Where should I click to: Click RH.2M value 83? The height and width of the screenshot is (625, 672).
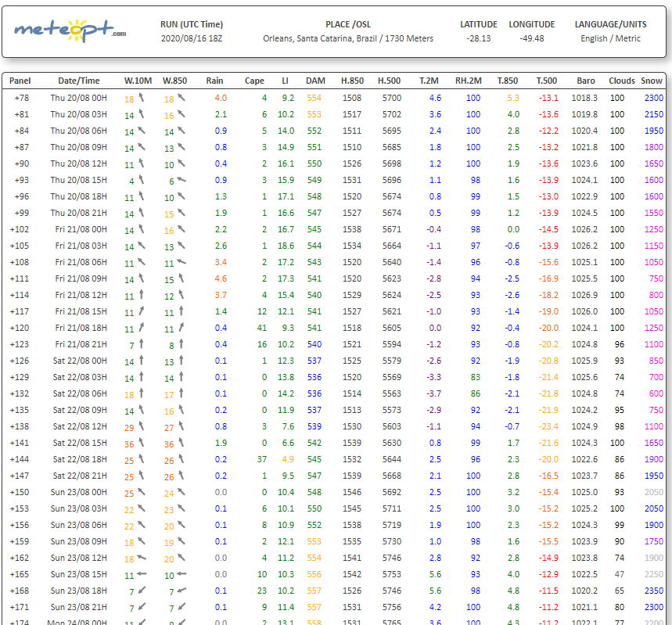pyautogui.click(x=476, y=377)
